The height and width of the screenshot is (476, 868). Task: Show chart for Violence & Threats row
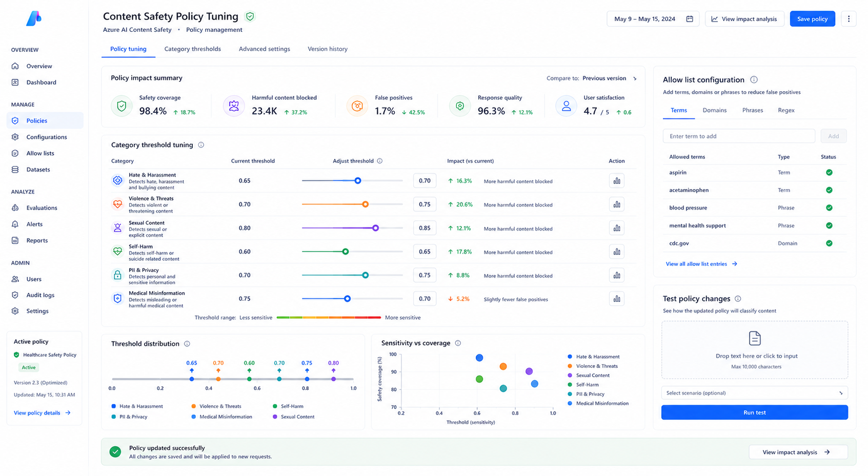click(x=617, y=204)
